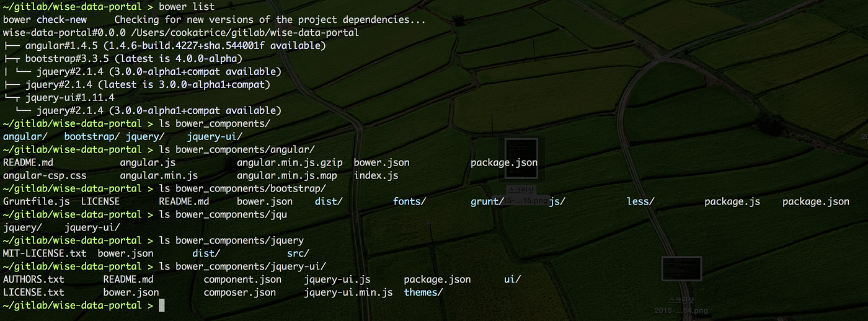The width and height of the screenshot is (868, 321).
Task: Click the 'ls bower_components/jquery-ui/' command
Action: coord(242,266)
